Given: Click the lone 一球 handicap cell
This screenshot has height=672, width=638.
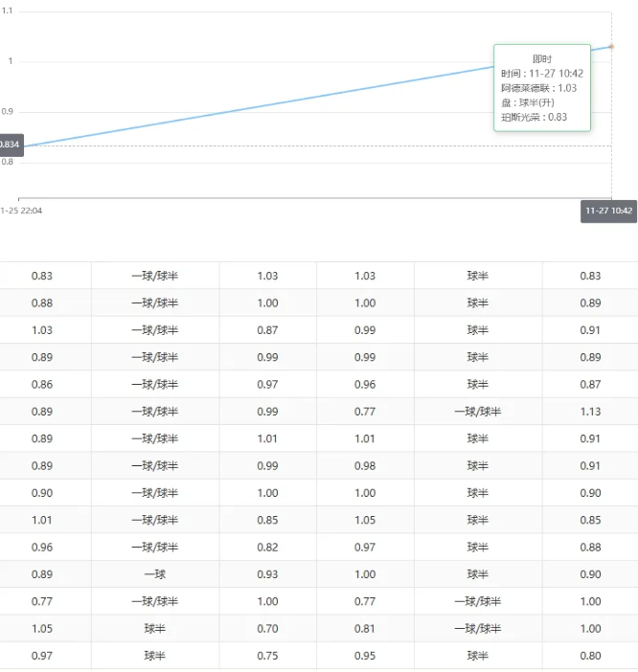Looking at the screenshot, I should pyautogui.click(x=154, y=574).
